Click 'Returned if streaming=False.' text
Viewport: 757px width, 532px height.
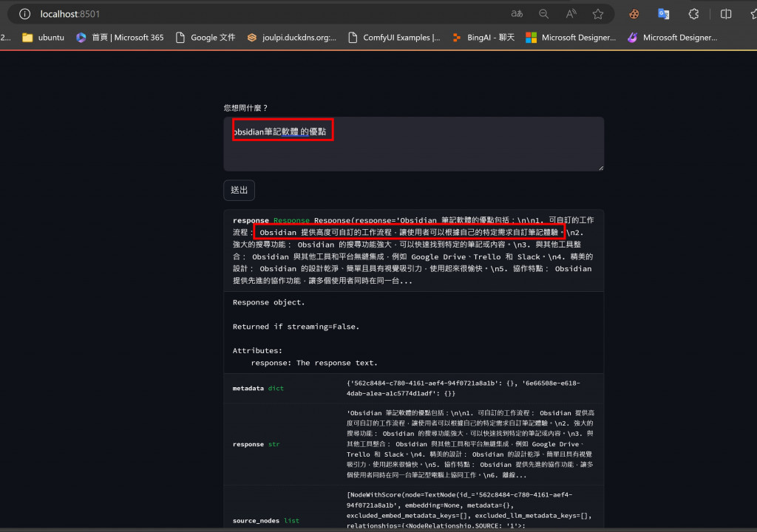coord(296,327)
